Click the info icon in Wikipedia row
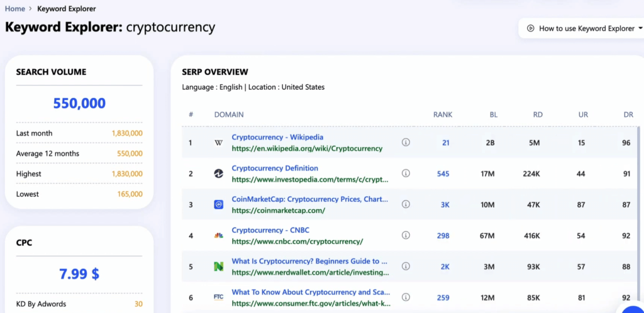The height and width of the screenshot is (313, 644). 406,142
